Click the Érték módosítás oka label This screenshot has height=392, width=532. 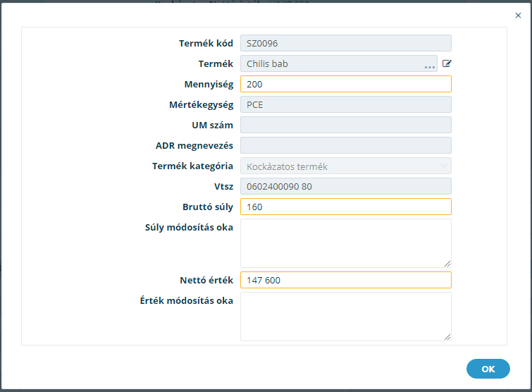[x=186, y=301]
